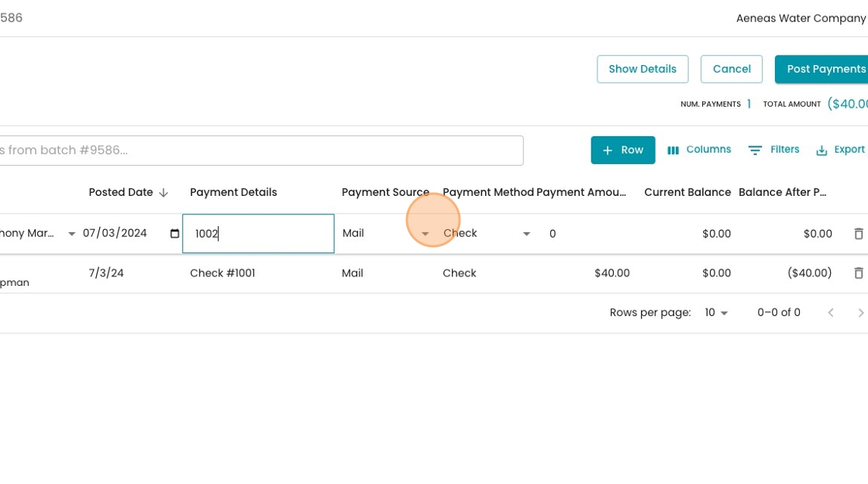Go to next page of rows
The height and width of the screenshot is (484, 868).
860,313
